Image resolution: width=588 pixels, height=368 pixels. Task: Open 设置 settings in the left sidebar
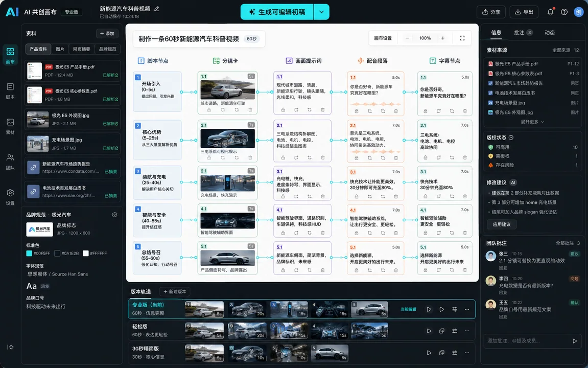point(10,197)
